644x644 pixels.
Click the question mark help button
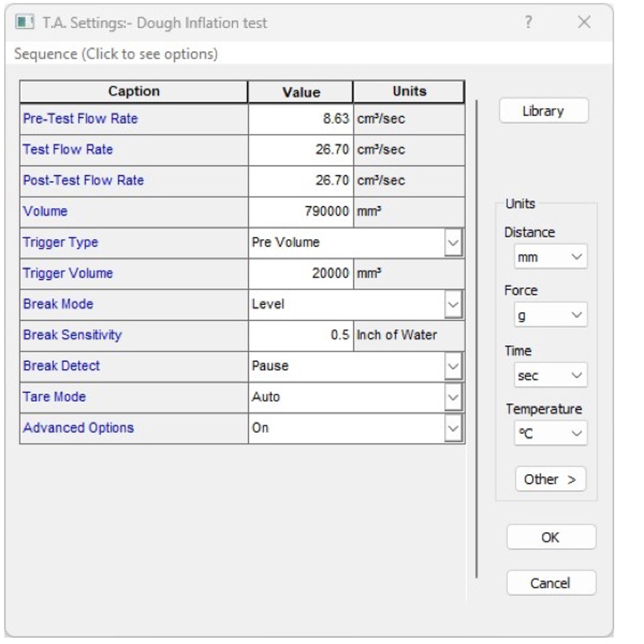528,22
